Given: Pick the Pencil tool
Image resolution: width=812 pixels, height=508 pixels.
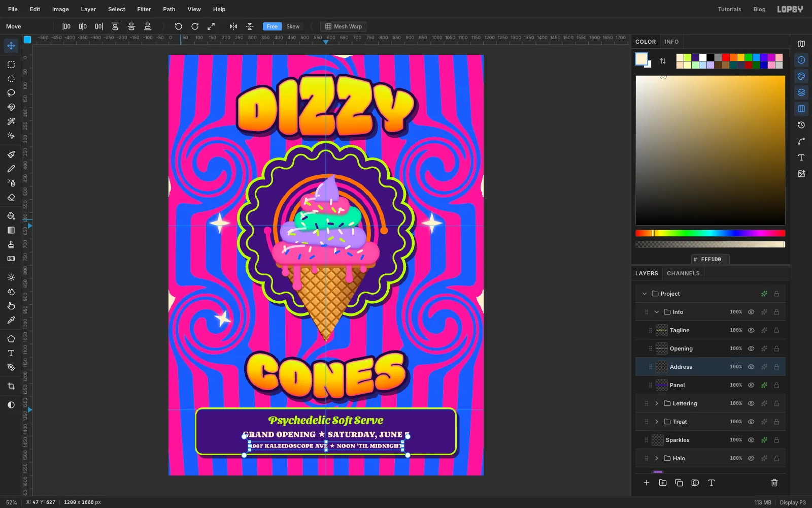Looking at the screenshot, I should pyautogui.click(x=11, y=169).
